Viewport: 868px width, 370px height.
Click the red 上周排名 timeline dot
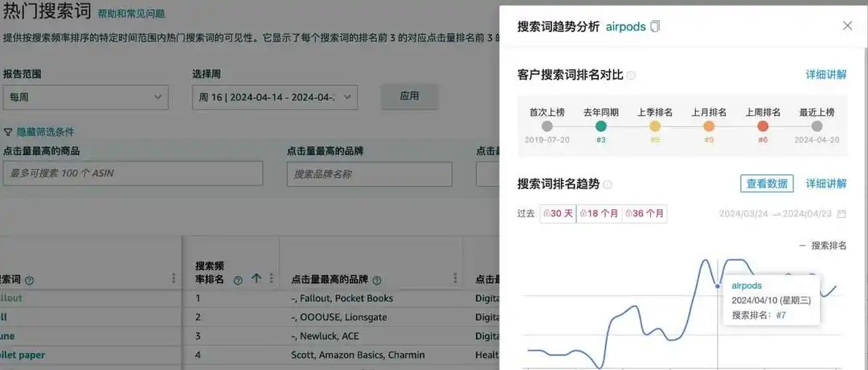tap(763, 126)
